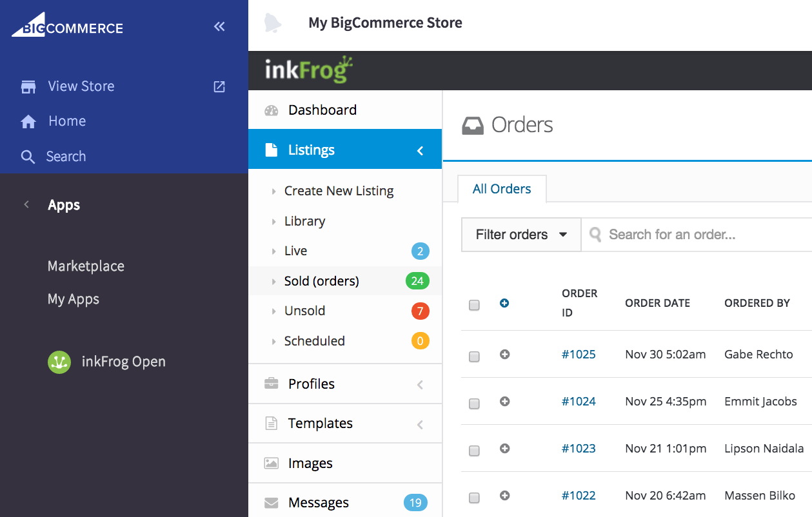
Task: Open the Library listings section
Action: coord(304,221)
